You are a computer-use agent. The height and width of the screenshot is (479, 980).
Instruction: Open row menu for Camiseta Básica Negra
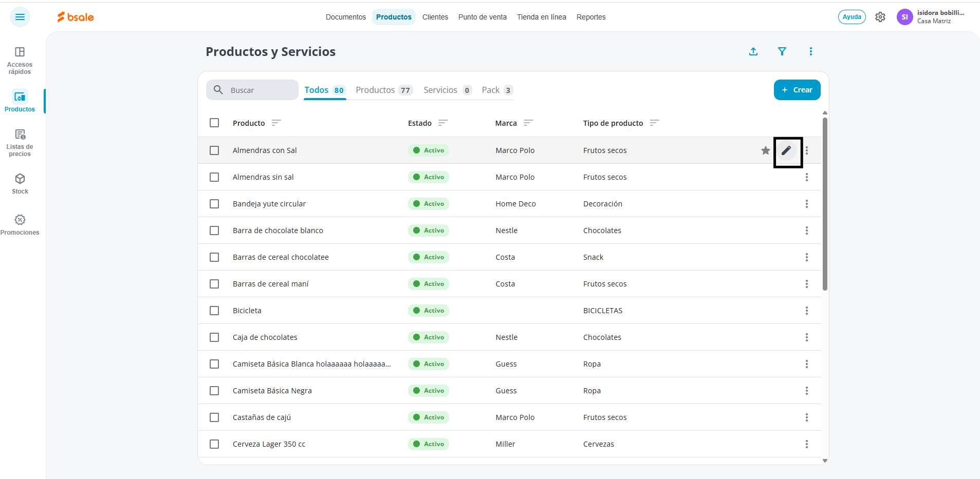coord(807,391)
